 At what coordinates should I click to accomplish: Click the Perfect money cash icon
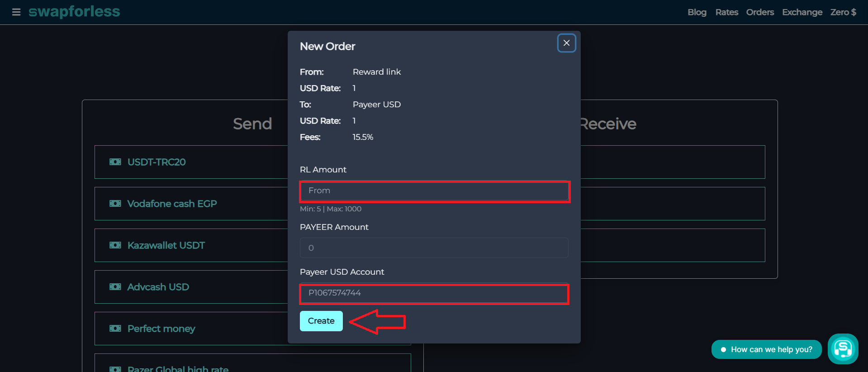[x=115, y=329]
